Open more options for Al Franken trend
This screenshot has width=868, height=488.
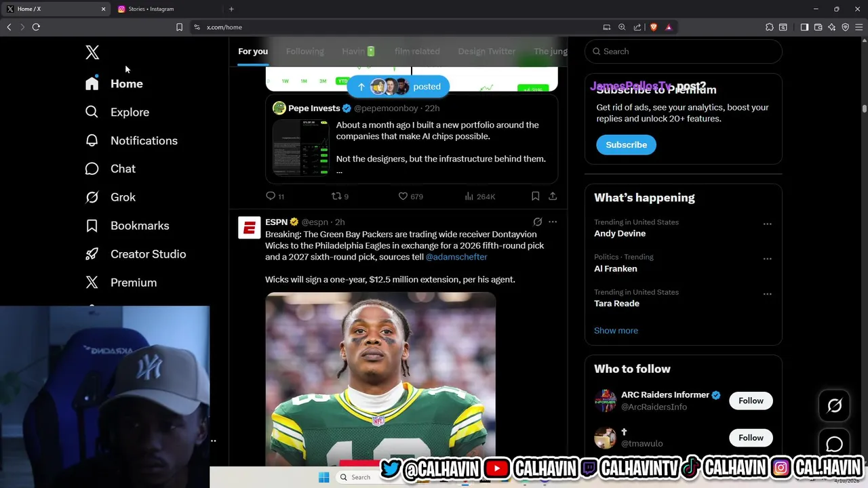(767, 259)
